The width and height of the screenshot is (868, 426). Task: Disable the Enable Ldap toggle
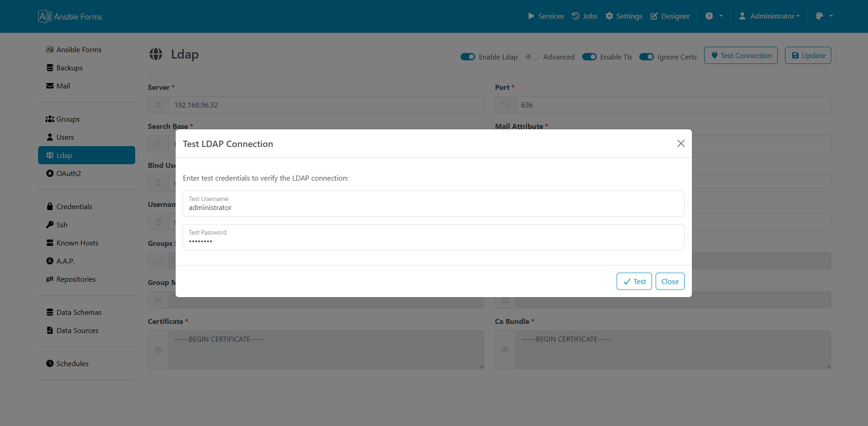(468, 57)
